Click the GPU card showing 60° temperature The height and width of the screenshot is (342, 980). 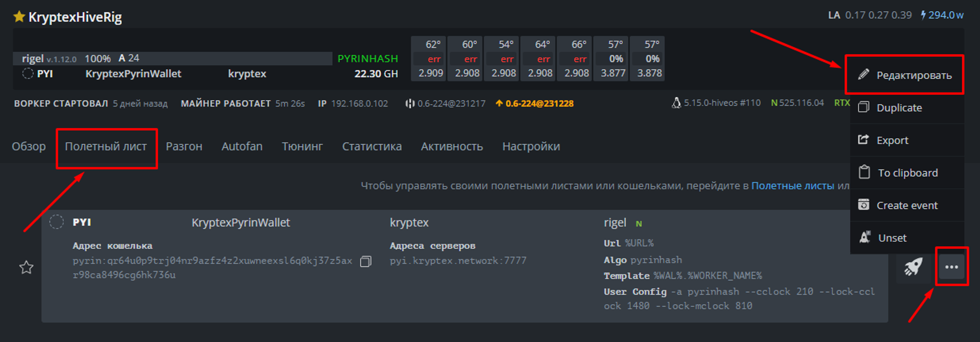click(465, 58)
